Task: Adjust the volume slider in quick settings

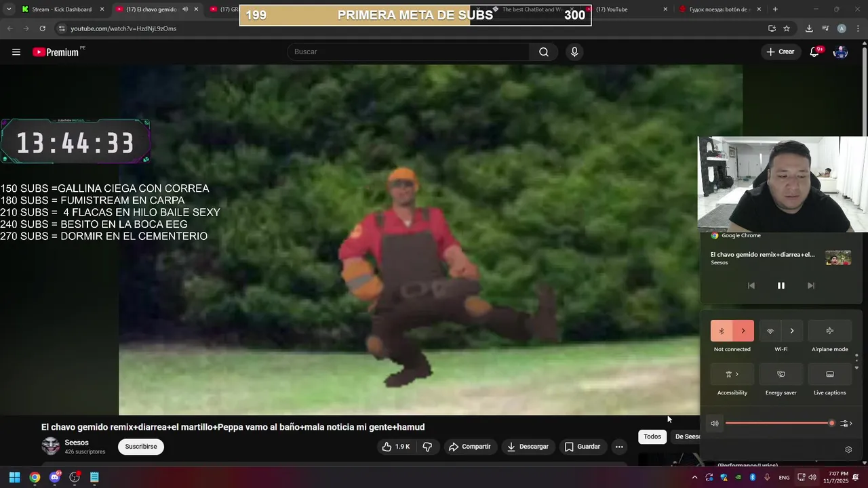Action: (x=780, y=424)
